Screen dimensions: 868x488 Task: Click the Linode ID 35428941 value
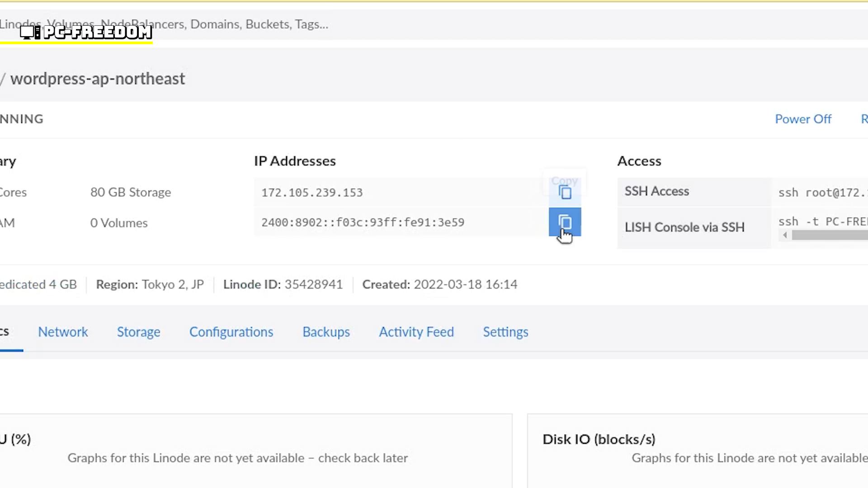pyautogui.click(x=313, y=285)
